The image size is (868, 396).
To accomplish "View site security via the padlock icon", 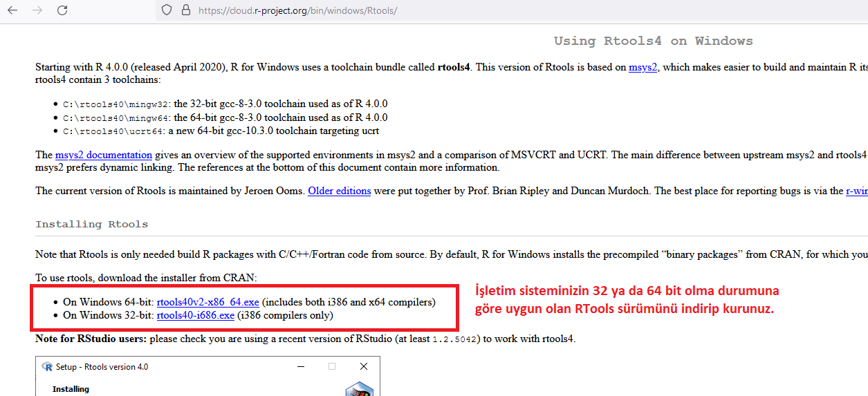I will (185, 10).
